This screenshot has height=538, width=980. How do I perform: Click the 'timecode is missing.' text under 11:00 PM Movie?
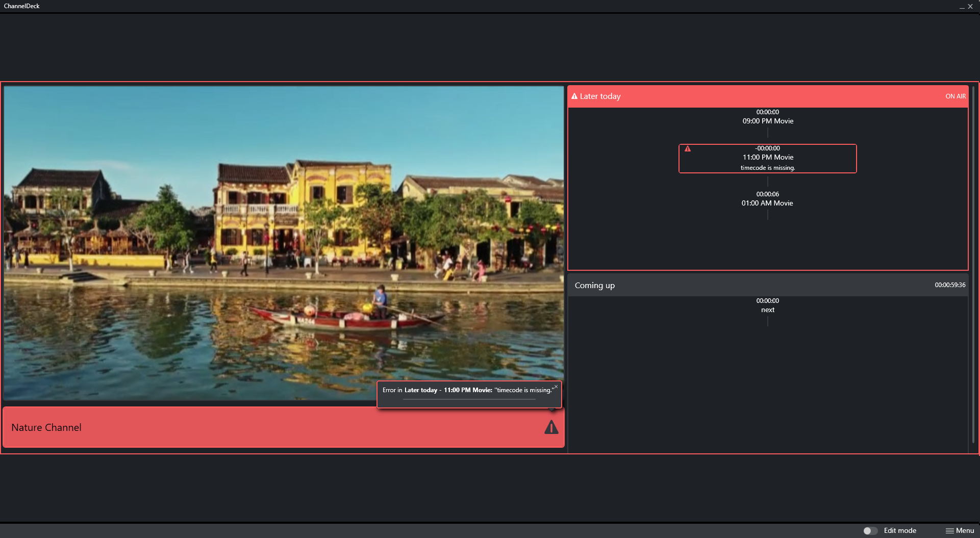pos(768,168)
